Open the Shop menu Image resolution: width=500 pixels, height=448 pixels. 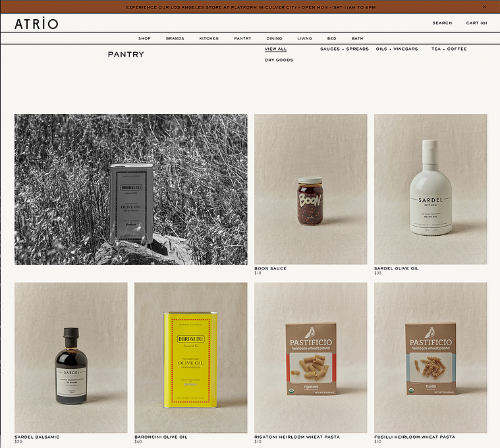pyautogui.click(x=144, y=38)
